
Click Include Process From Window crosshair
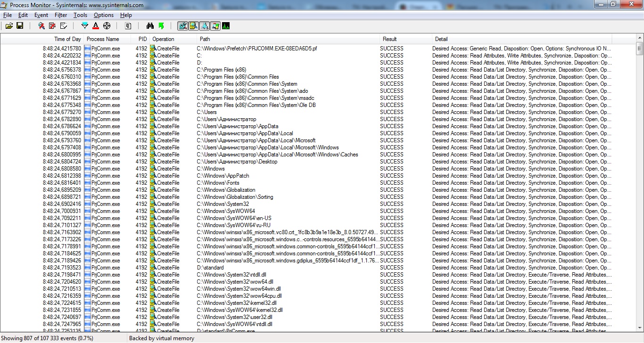[x=107, y=26]
